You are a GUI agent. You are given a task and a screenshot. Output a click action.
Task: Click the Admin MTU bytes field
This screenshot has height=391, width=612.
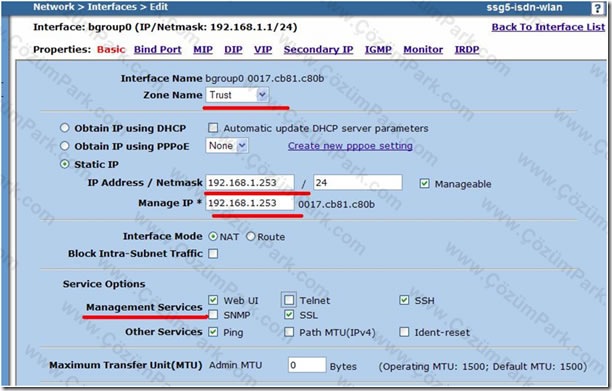click(307, 365)
